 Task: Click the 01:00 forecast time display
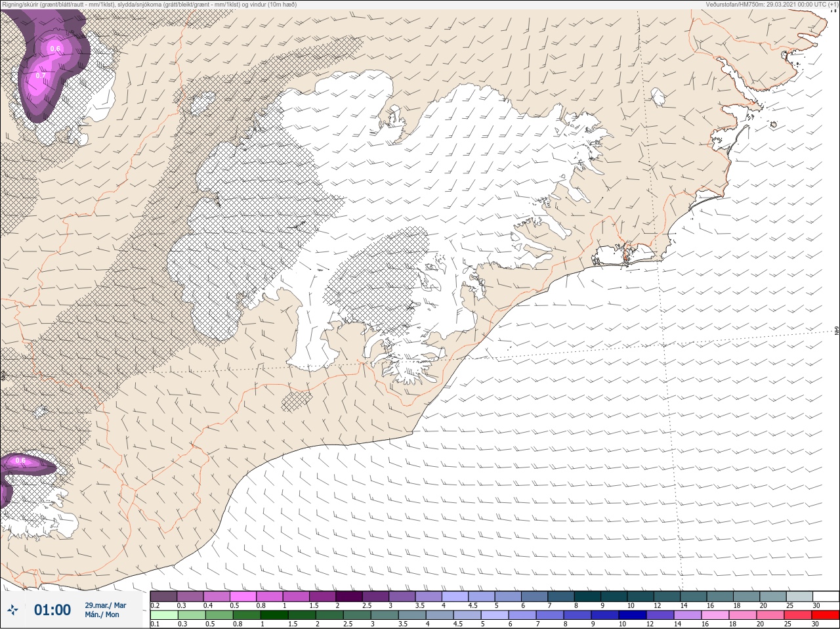coord(52,610)
